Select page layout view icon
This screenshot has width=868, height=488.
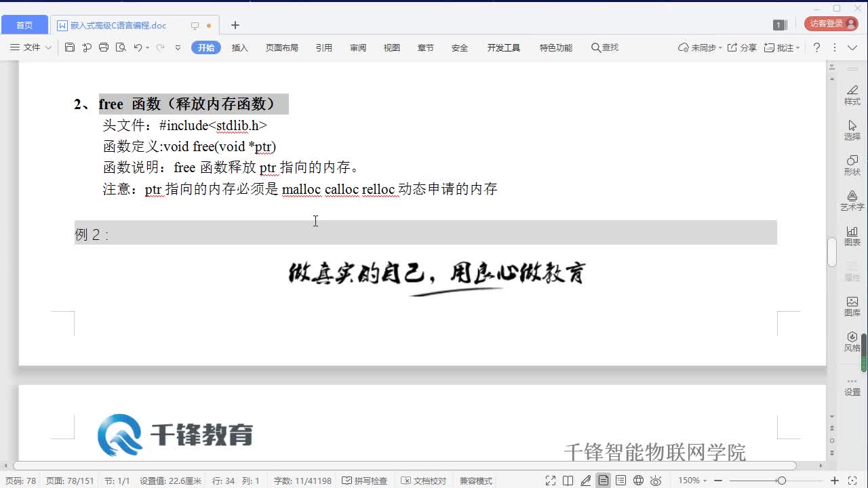tap(604, 481)
